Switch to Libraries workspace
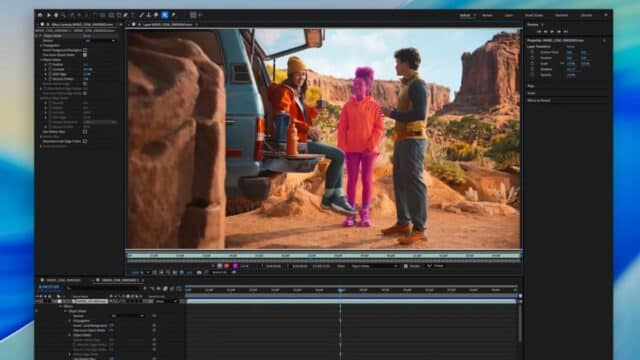This screenshot has height=360, width=640. pos(586,15)
